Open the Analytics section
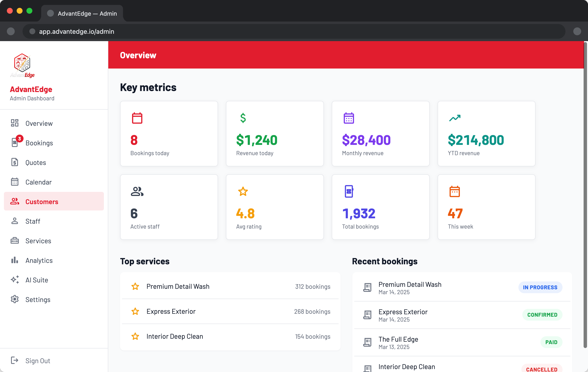The image size is (588, 372). tap(54, 260)
